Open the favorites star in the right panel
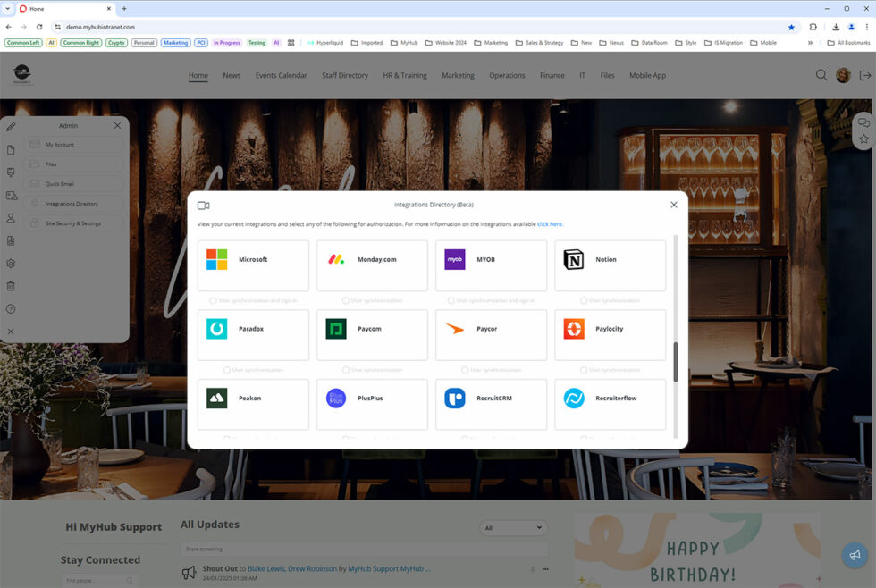 point(863,139)
